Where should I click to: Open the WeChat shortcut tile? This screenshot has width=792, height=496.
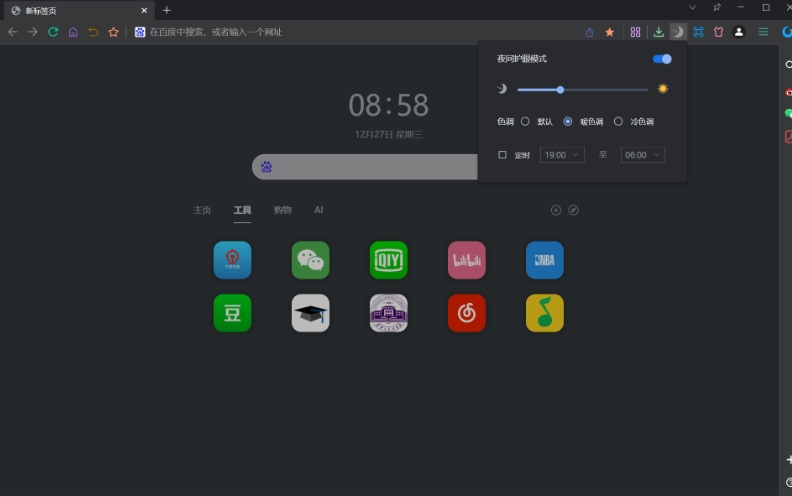click(311, 260)
